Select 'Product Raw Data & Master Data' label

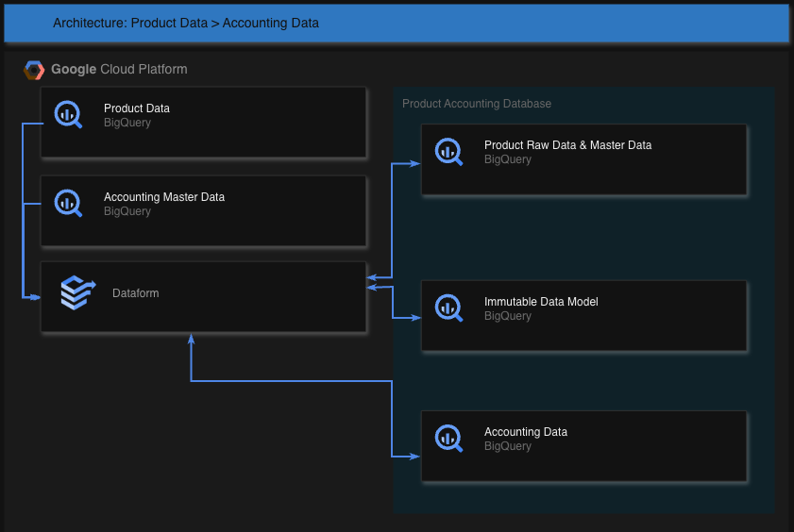pyautogui.click(x=567, y=145)
